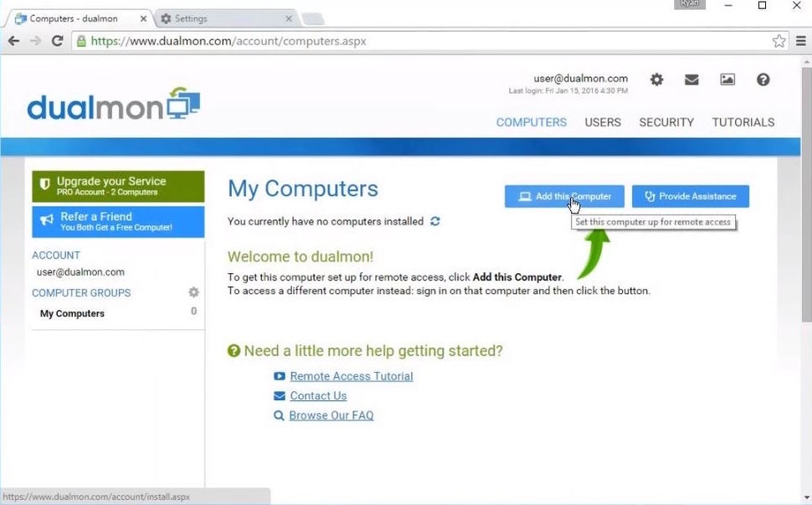Open Browse Our FAQ link

pos(331,415)
